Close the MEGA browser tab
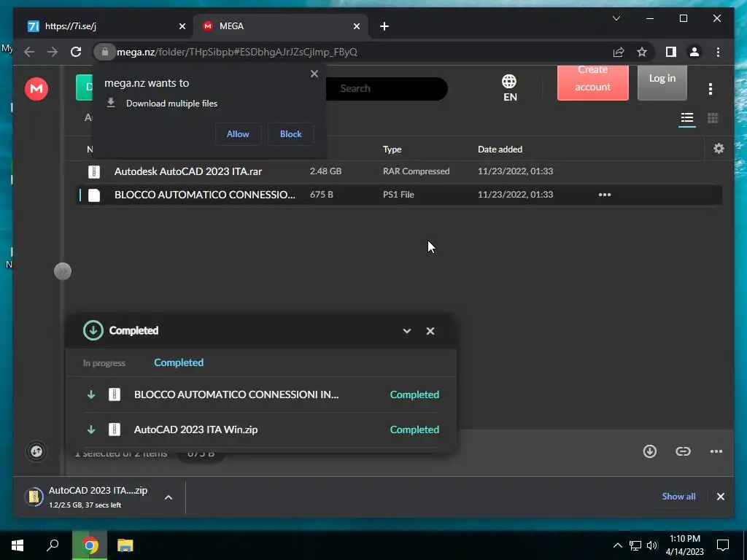The height and width of the screenshot is (560, 747). (x=356, y=27)
